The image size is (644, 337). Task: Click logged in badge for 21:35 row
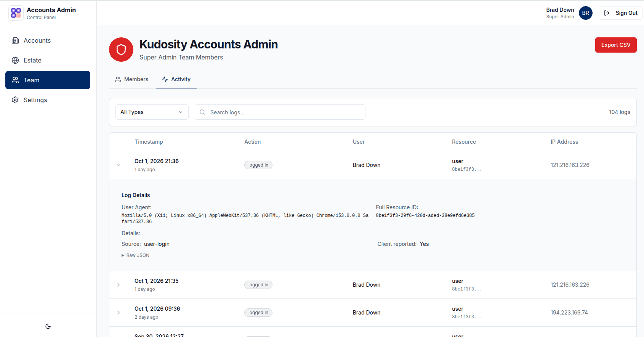tap(258, 285)
